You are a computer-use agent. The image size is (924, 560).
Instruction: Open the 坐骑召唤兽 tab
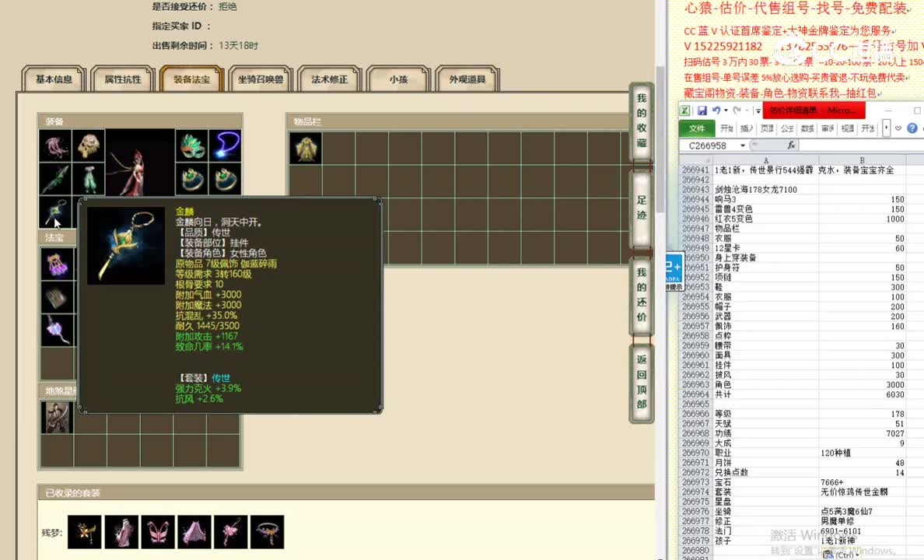coord(261,79)
